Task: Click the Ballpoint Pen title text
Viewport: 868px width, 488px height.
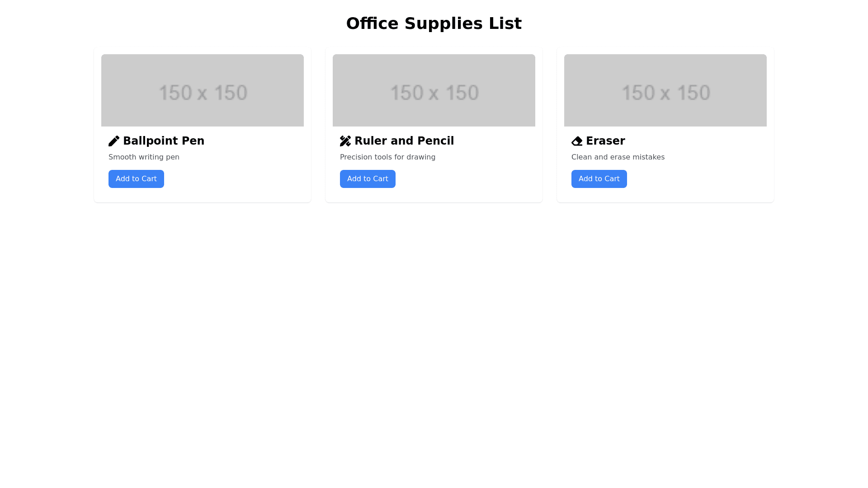Action: pos(164,141)
